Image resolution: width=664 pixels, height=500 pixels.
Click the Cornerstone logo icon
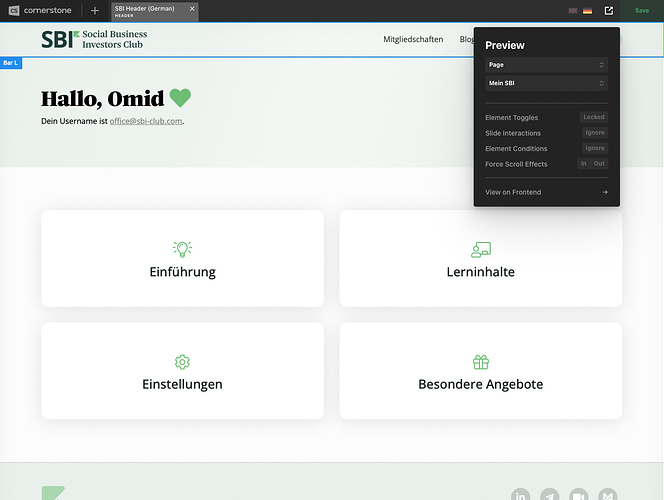click(13, 10)
